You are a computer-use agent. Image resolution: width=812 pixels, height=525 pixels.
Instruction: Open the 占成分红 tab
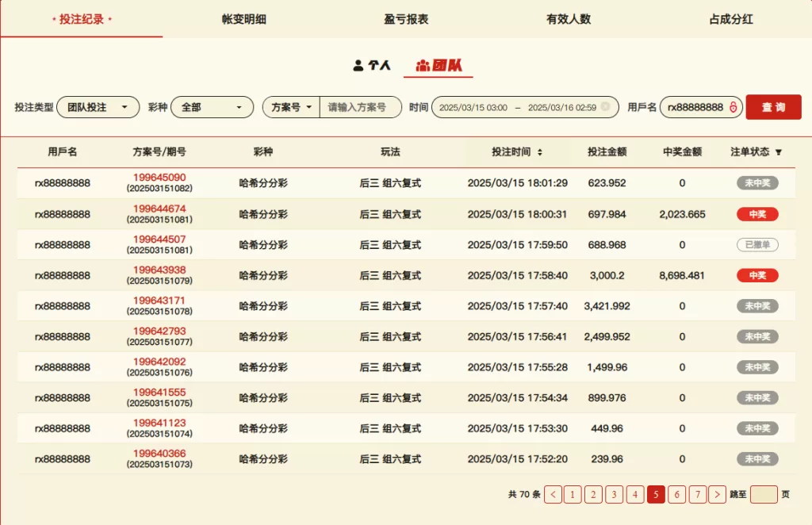(730, 19)
